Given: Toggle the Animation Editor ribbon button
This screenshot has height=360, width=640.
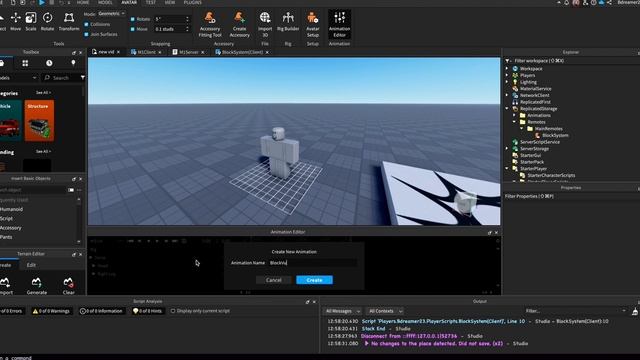Looking at the screenshot, I should [x=339, y=24].
